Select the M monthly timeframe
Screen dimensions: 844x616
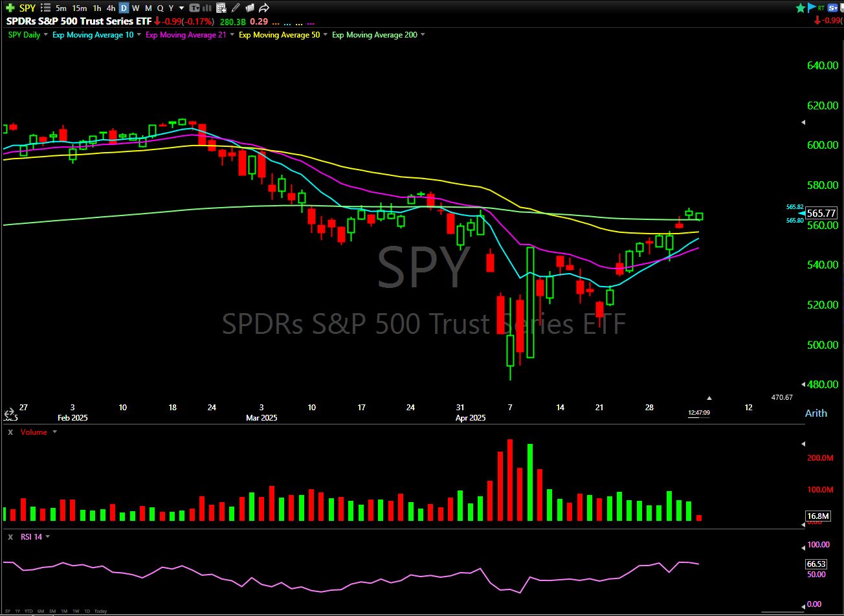pyautogui.click(x=148, y=8)
